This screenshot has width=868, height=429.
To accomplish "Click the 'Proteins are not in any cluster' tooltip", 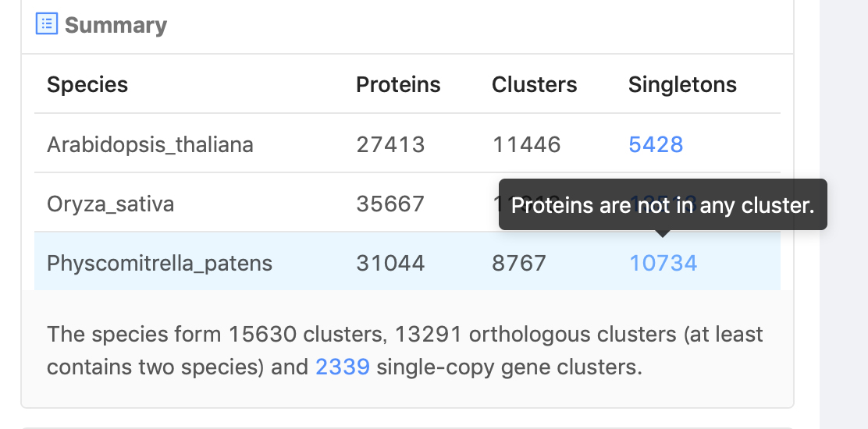I will pos(663,204).
